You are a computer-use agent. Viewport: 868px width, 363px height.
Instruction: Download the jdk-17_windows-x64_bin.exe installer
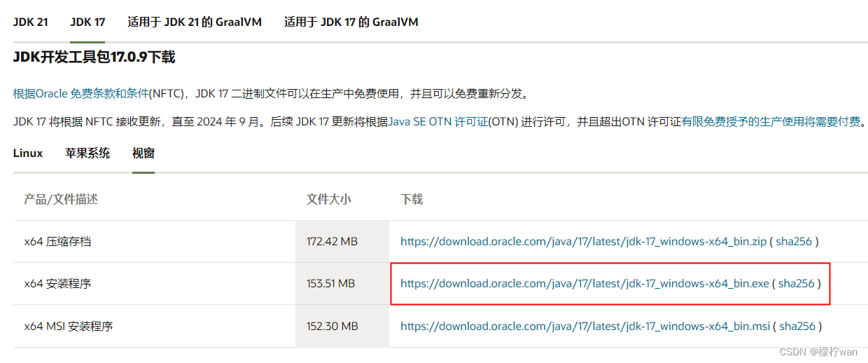click(x=584, y=284)
